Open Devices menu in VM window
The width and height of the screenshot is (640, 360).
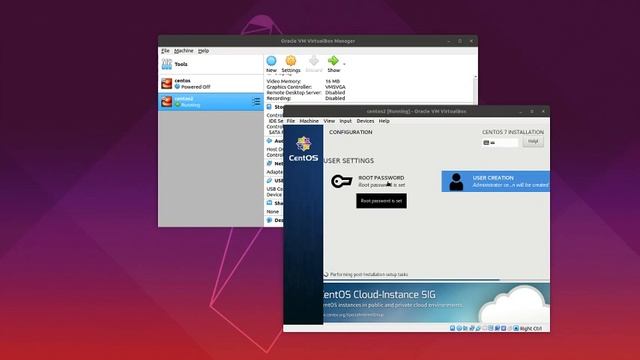click(x=365, y=121)
